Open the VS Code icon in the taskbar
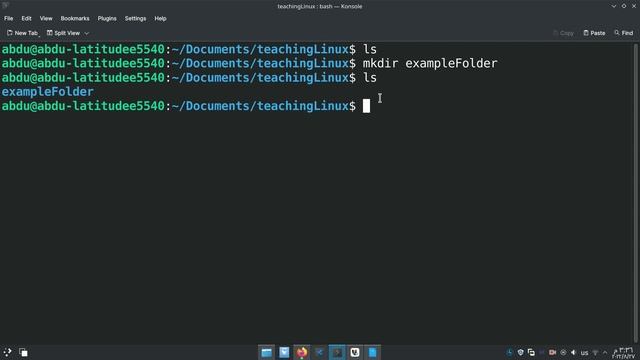 [320, 352]
